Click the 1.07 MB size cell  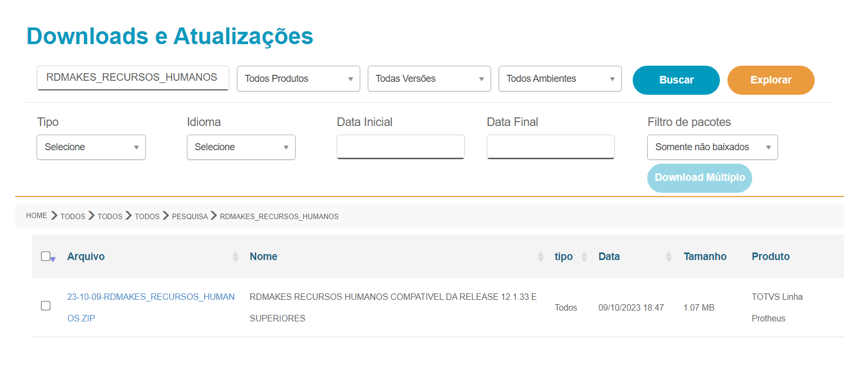click(x=699, y=307)
